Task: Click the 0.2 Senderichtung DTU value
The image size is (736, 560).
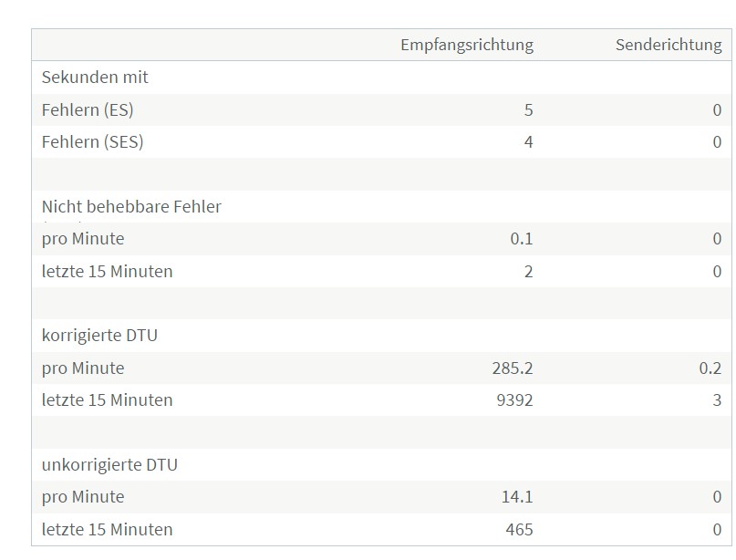Action: coord(710,368)
